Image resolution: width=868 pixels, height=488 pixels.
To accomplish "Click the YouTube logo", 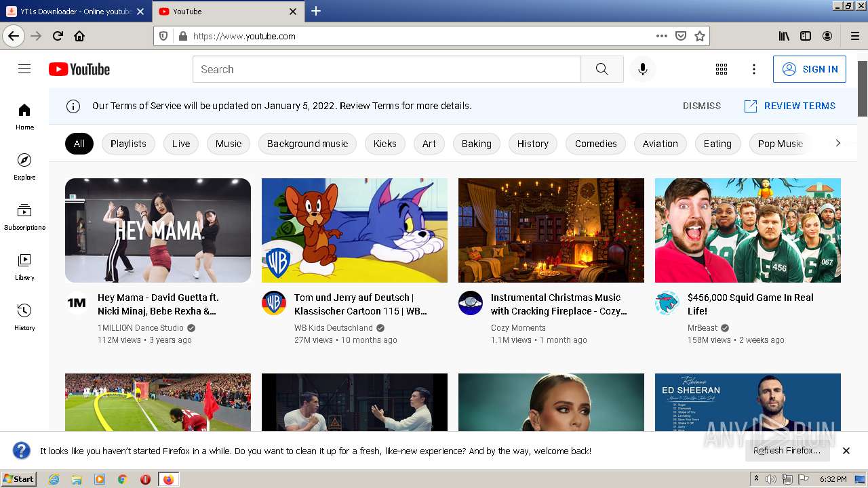I will point(79,69).
